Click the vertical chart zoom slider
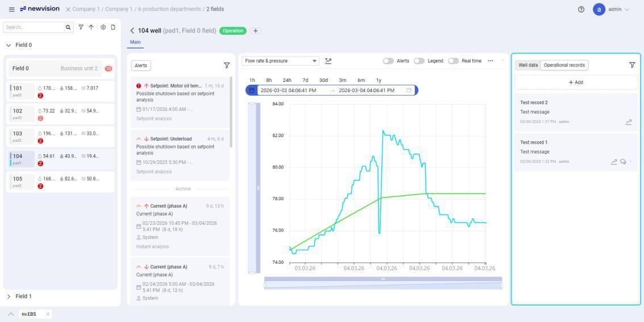This screenshot has width=644, height=322. [258, 188]
